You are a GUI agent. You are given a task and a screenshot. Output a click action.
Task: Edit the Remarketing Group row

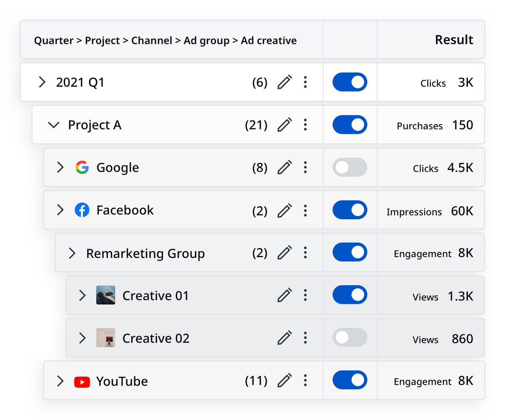tap(285, 253)
